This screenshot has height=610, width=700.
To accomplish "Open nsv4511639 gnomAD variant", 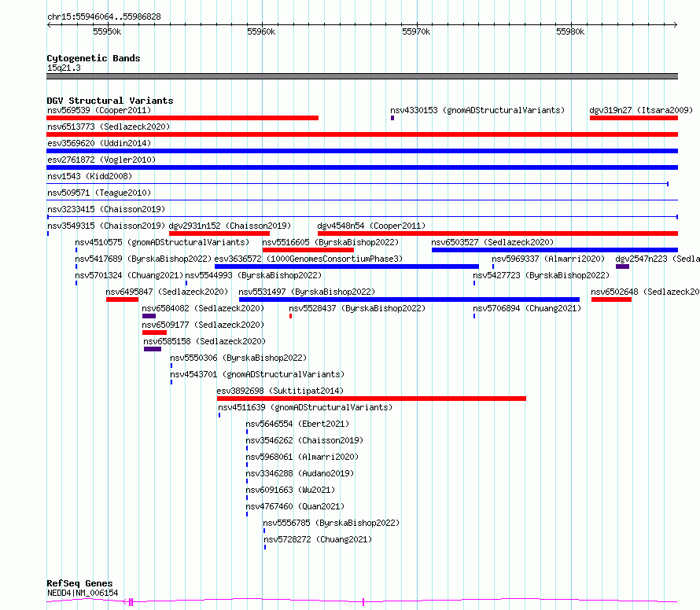I will point(305,407).
